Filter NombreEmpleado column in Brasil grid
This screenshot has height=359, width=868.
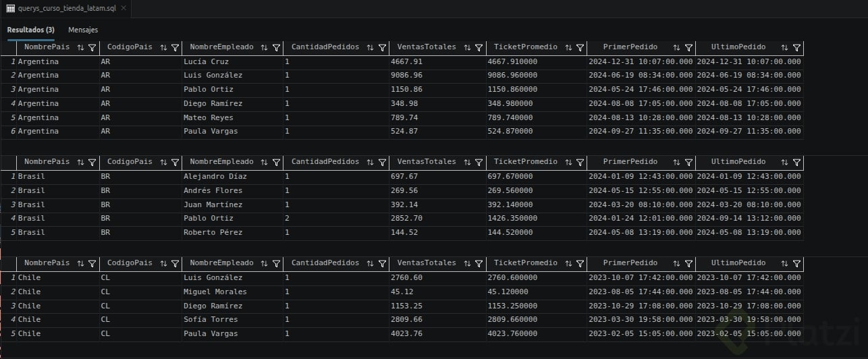[x=276, y=162]
